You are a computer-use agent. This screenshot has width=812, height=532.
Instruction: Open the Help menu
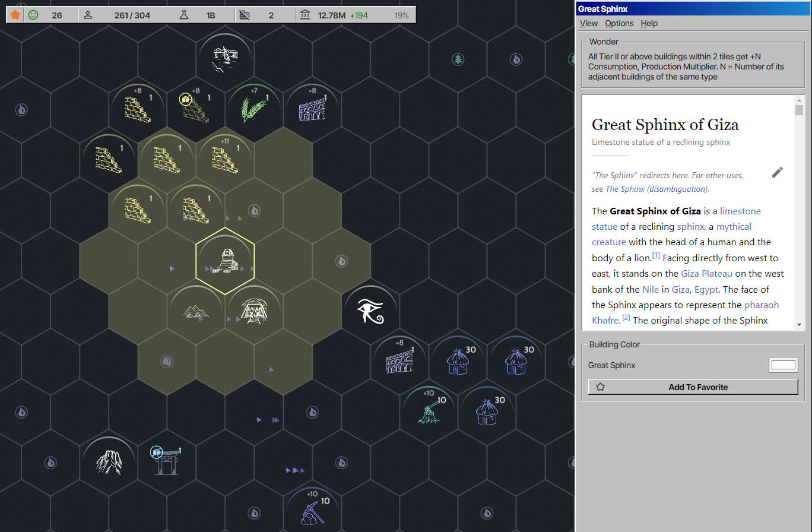(x=649, y=23)
